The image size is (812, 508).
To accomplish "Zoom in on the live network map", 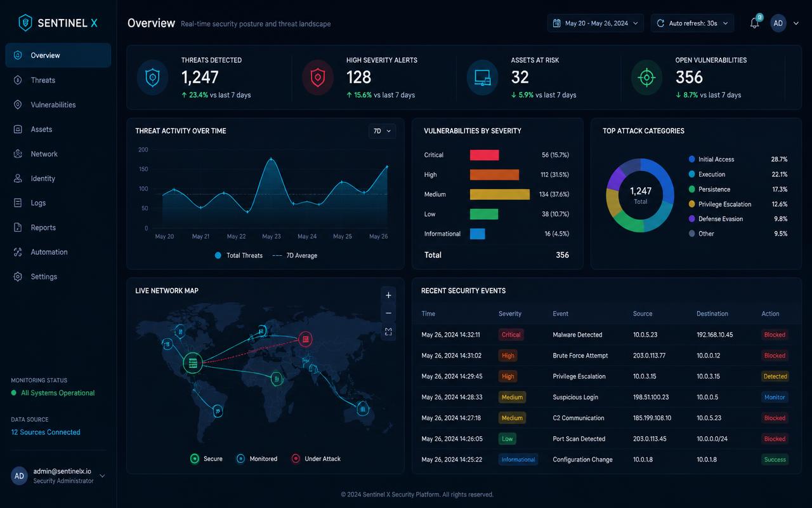I will coord(388,295).
